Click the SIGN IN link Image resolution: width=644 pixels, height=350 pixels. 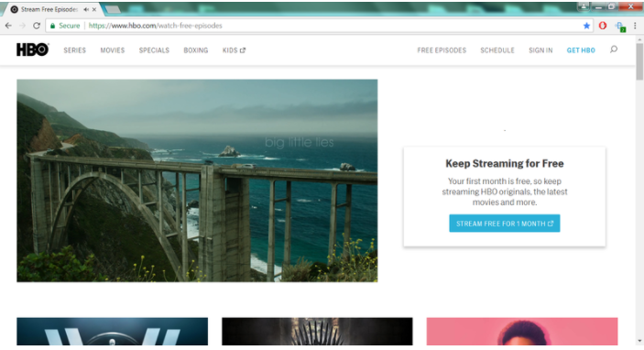point(540,50)
